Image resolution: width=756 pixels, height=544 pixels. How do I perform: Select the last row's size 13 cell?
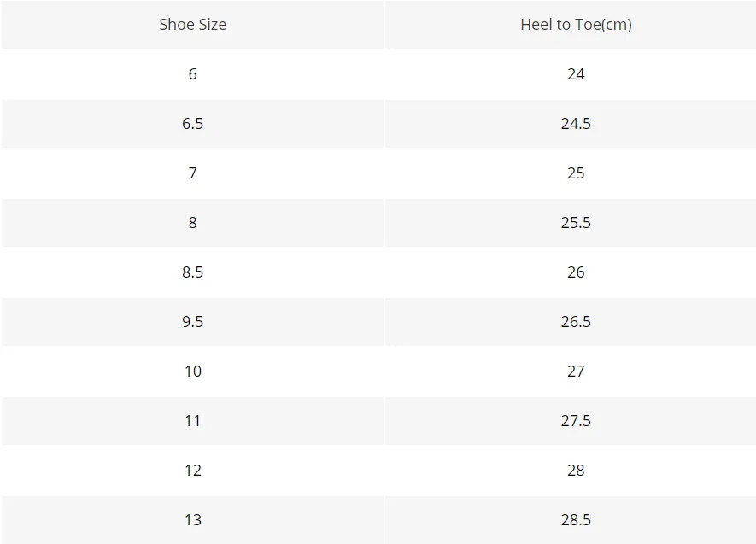click(x=193, y=520)
